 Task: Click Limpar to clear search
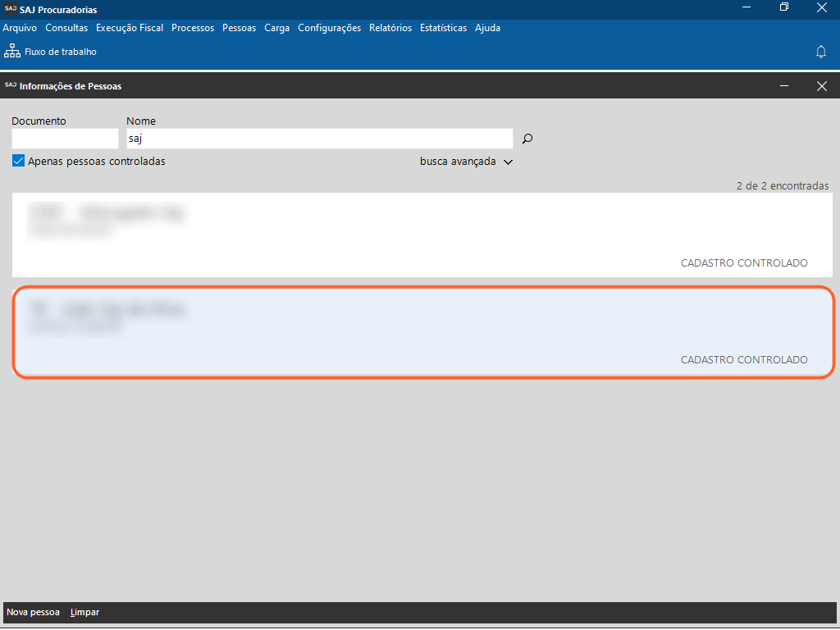point(84,612)
